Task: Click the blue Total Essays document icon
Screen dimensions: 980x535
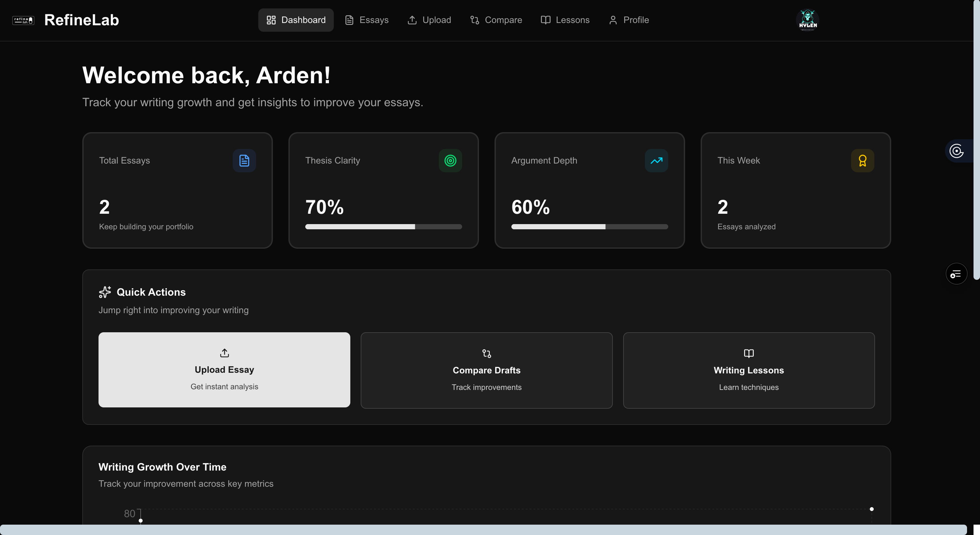Action: tap(244, 160)
